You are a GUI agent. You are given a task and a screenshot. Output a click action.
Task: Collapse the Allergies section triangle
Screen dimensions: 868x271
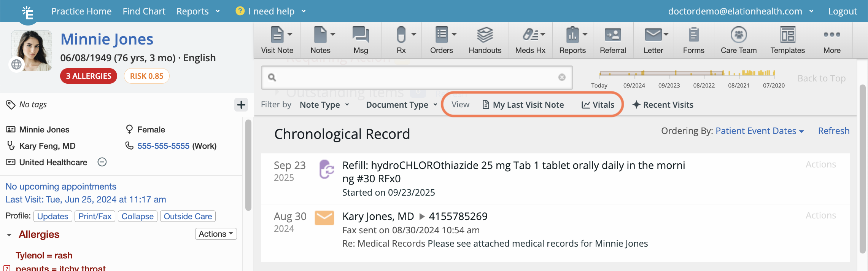9,235
